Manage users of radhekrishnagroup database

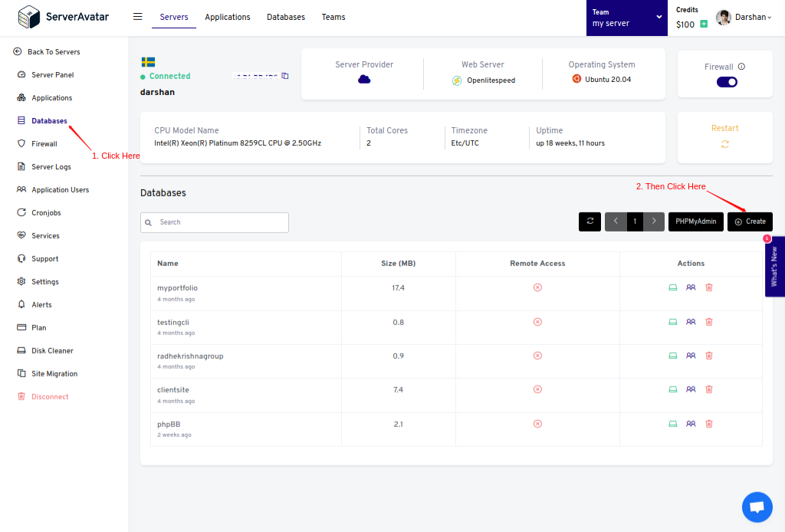point(691,356)
